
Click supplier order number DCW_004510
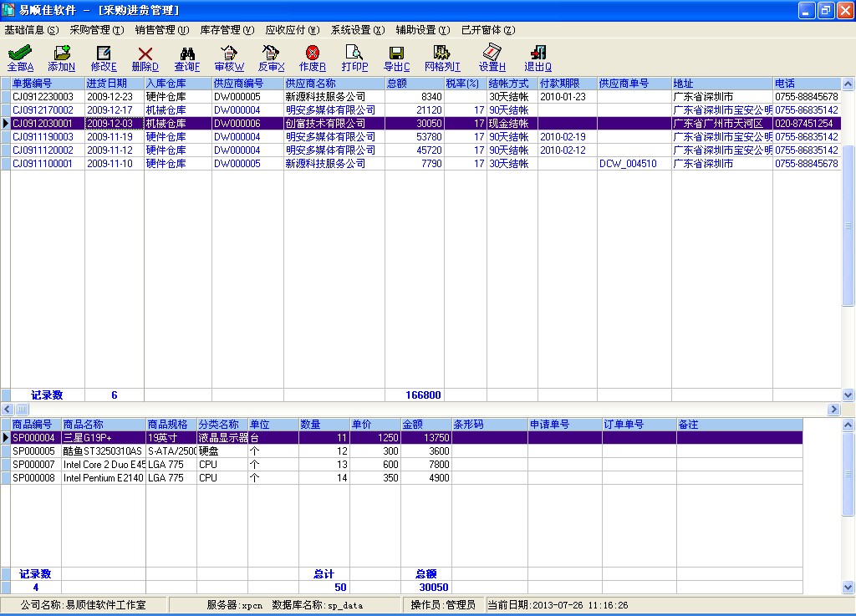(628, 164)
